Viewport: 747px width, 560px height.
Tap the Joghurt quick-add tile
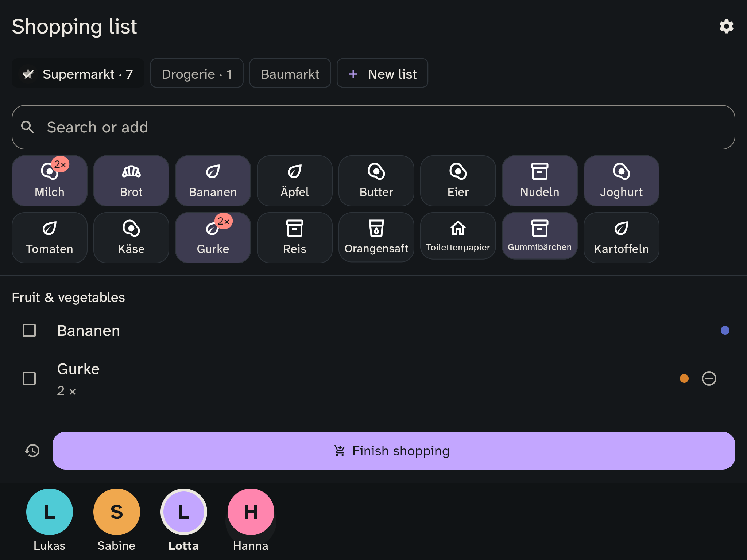point(622,181)
